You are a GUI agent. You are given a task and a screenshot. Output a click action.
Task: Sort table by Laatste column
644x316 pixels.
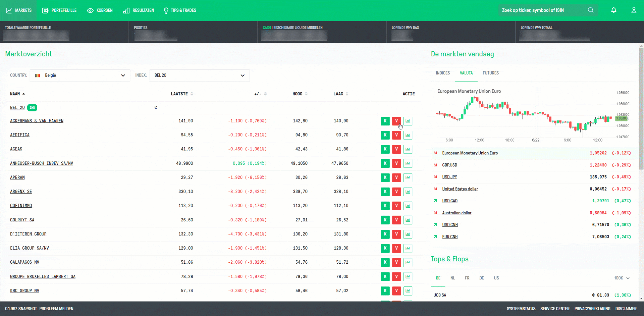(182, 94)
